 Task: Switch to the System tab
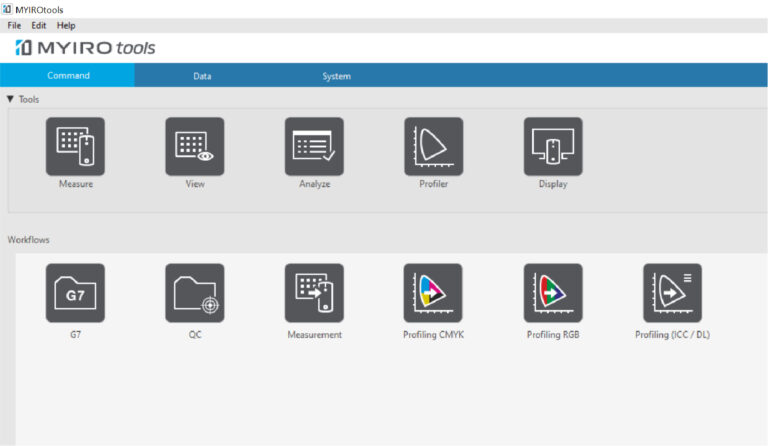tap(336, 76)
